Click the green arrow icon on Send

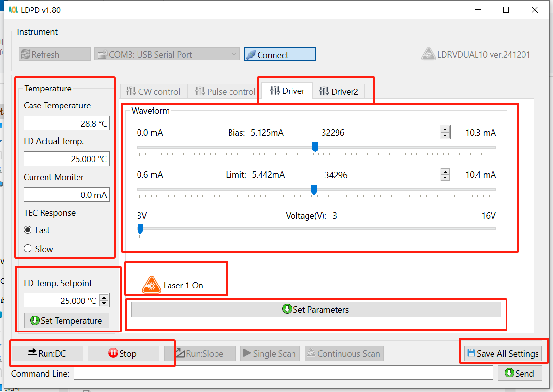pos(509,373)
